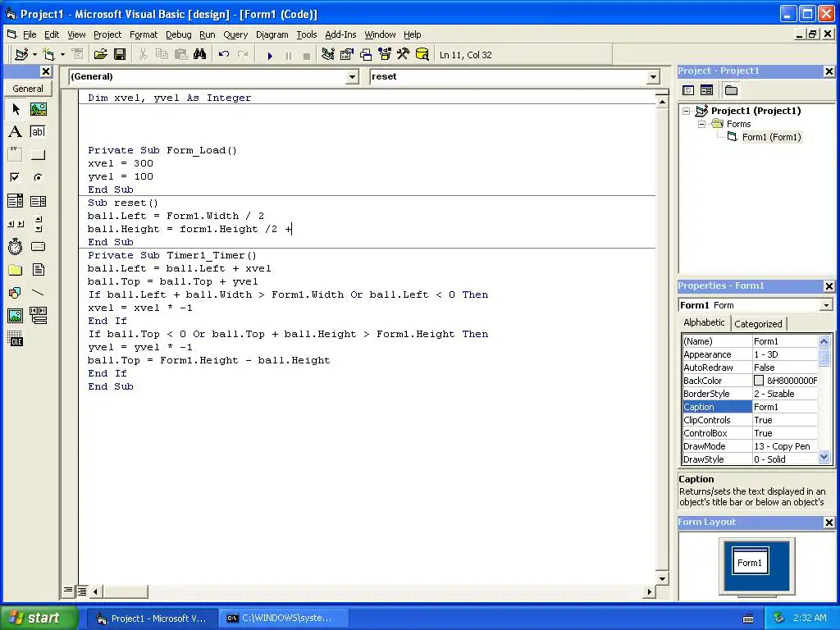Open the Project menu
This screenshot has height=630, width=840.
tap(107, 34)
